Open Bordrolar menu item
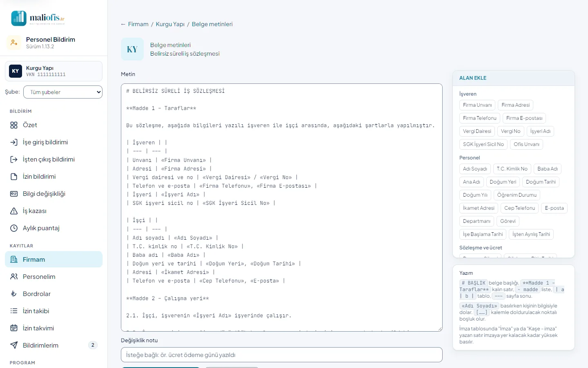Screen dimensions: 588x368 pos(53,294)
